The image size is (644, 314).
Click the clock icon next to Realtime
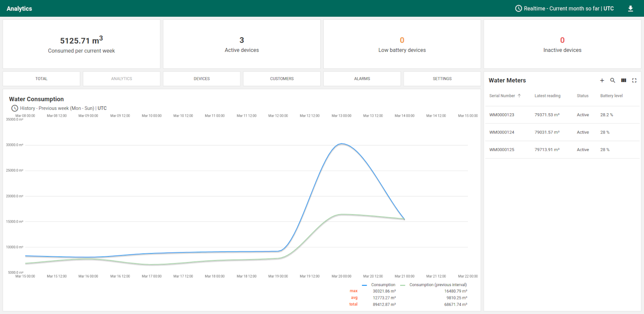click(518, 8)
